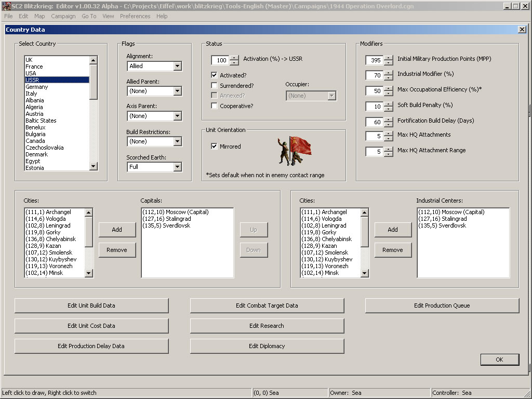This screenshot has width=532, height=399.
Task: Click the Soviet soldiers with flag unit image
Action: coord(294,151)
